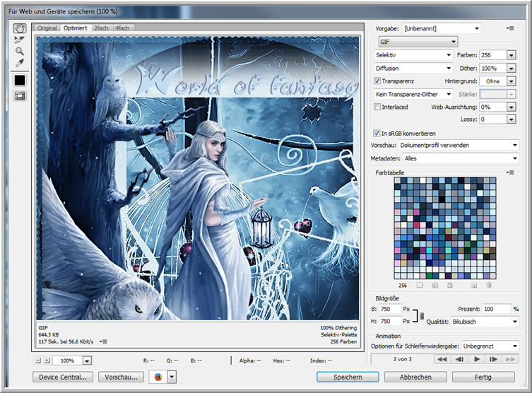Step to next animation frame

click(493, 359)
